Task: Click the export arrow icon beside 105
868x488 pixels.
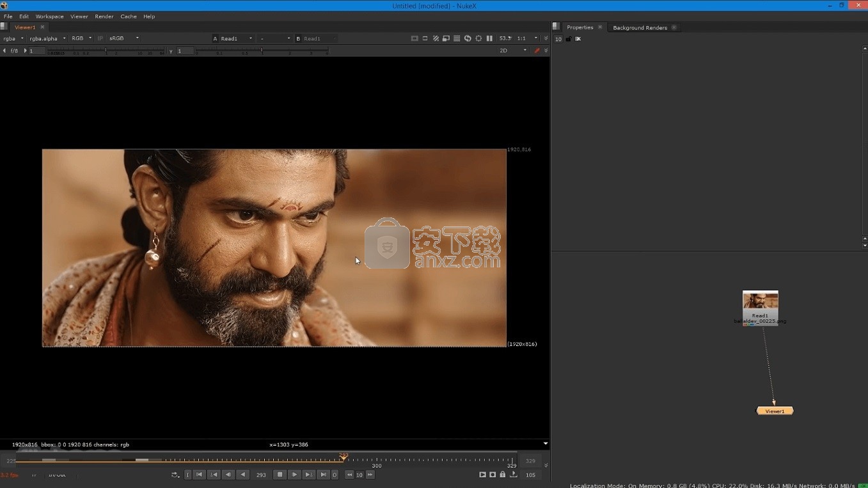Action: pos(513,475)
